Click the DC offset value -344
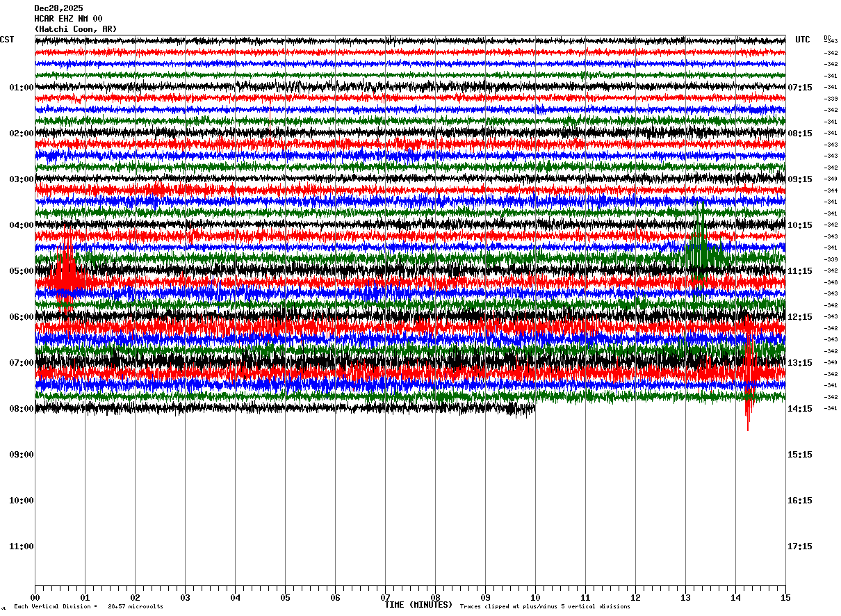Screen dimensions: 841x616 [x=831, y=191]
